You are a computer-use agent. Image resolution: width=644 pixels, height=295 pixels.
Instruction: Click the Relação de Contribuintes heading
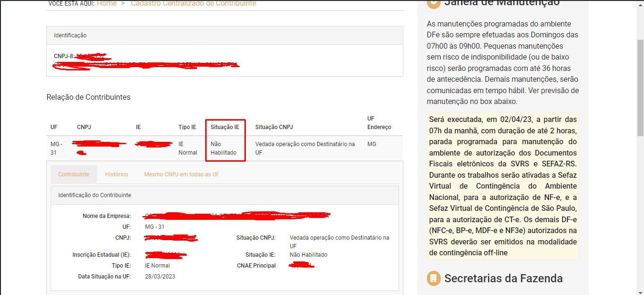pyautogui.click(x=88, y=97)
